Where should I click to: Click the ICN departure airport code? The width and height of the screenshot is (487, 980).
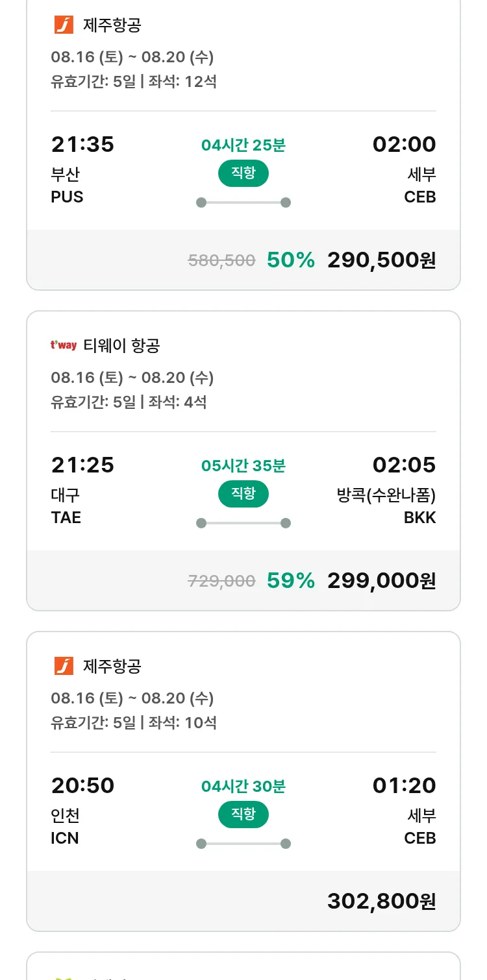pos(65,838)
